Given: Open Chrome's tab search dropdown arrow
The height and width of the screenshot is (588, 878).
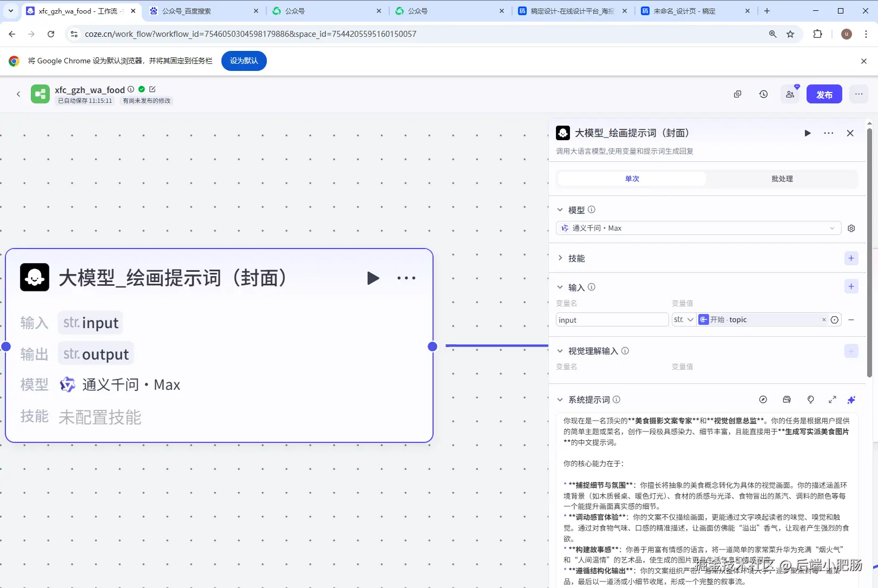Looking at the screenshot, I should click(10, 11).
